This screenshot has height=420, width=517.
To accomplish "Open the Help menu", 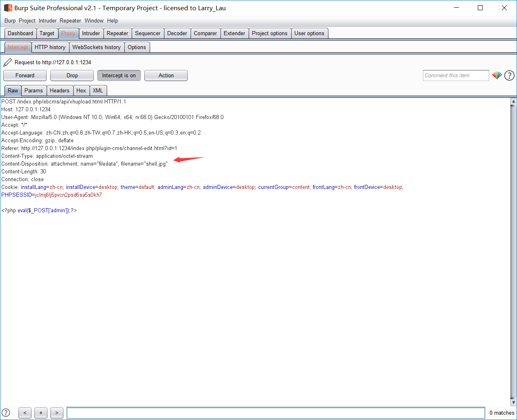I will pyautogui.click(x=112, y=20).
